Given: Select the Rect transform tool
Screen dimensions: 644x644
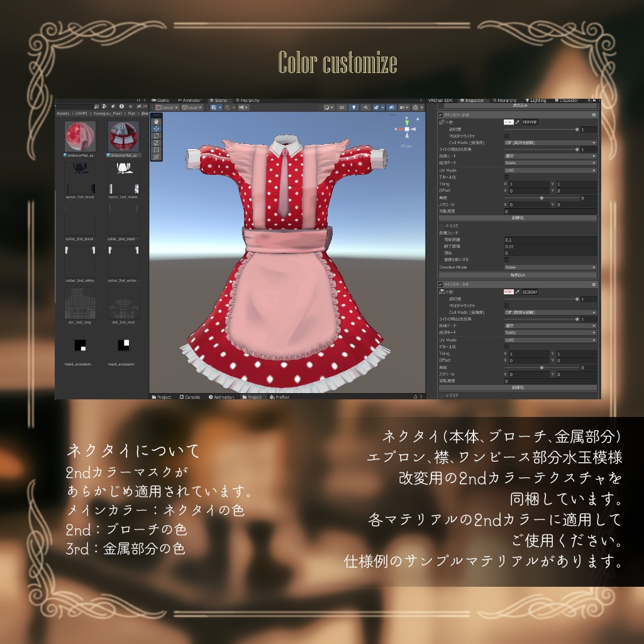Looking at the screenshot, I should 156,150.
